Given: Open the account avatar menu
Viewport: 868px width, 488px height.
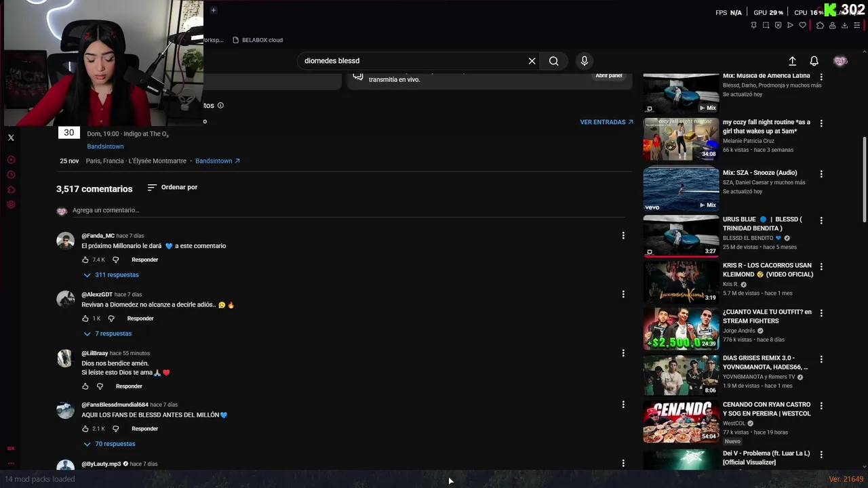Looking at the screenshot, I should coord(840,61).
